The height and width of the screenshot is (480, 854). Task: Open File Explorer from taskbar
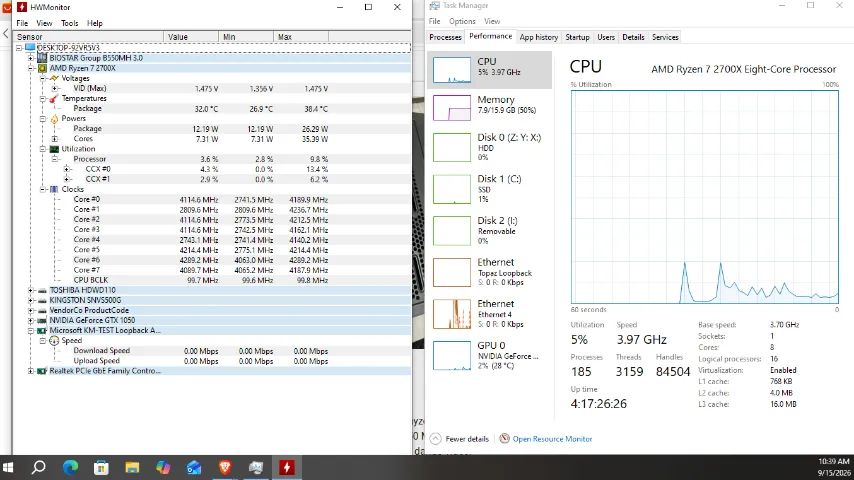[132, 467]
